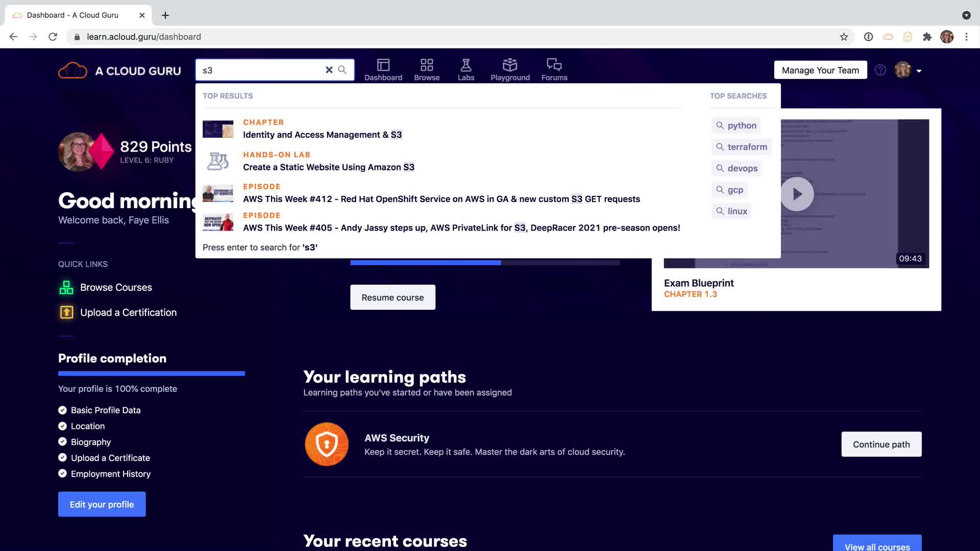
Task: Open the Playground box icon
Action: pyautogui.click(x=509, y=65)
